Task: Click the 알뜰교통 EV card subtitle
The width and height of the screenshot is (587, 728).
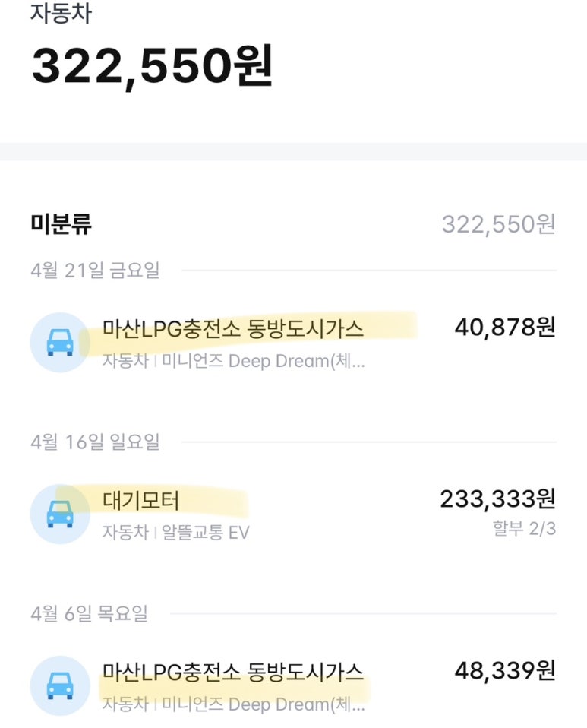Action: pyautogui.click(x=205, y=532)
